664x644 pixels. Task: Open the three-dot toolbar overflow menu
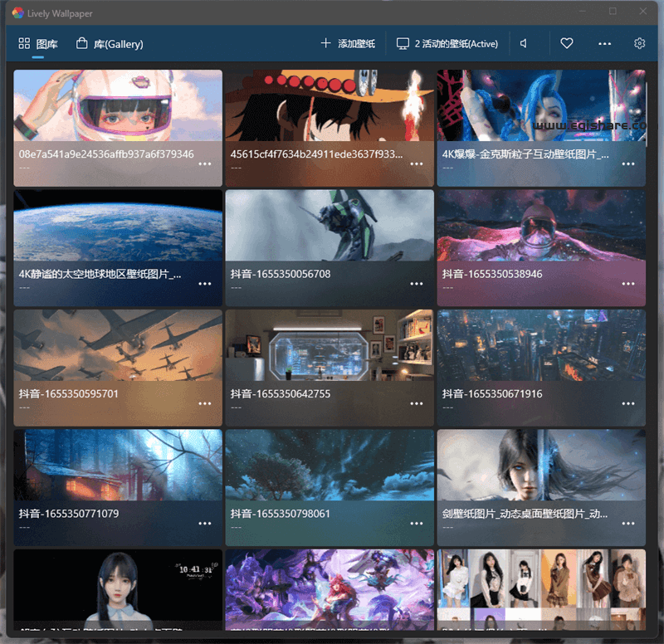[x=604, y=43]
